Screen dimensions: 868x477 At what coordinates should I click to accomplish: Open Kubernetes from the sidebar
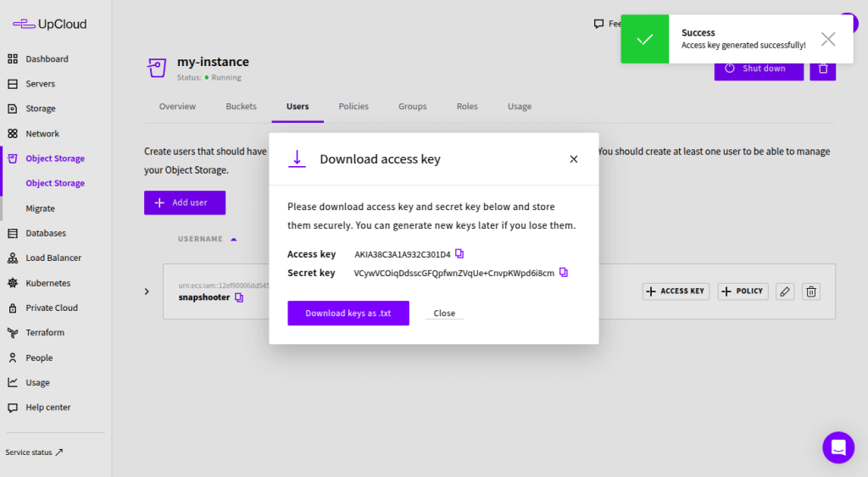point(47,283)
